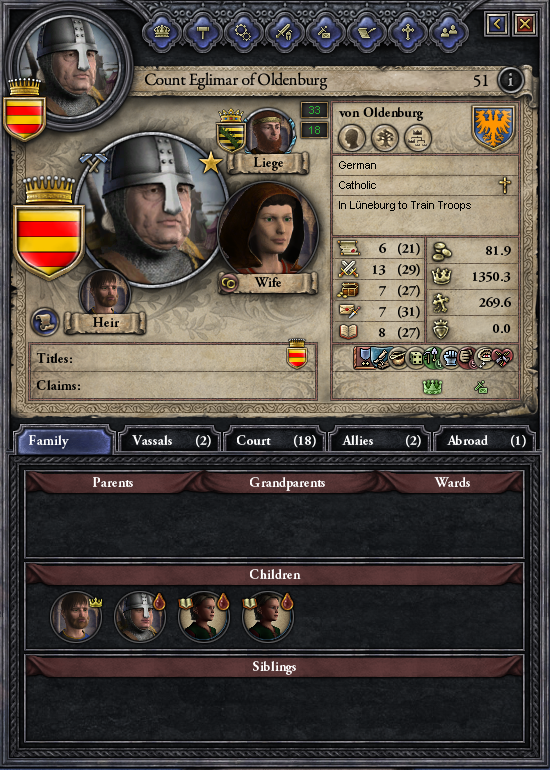Image resolution: width=550 pixels, height=770 pixels.
Task: Open the Allies tab
Action: 380,440
